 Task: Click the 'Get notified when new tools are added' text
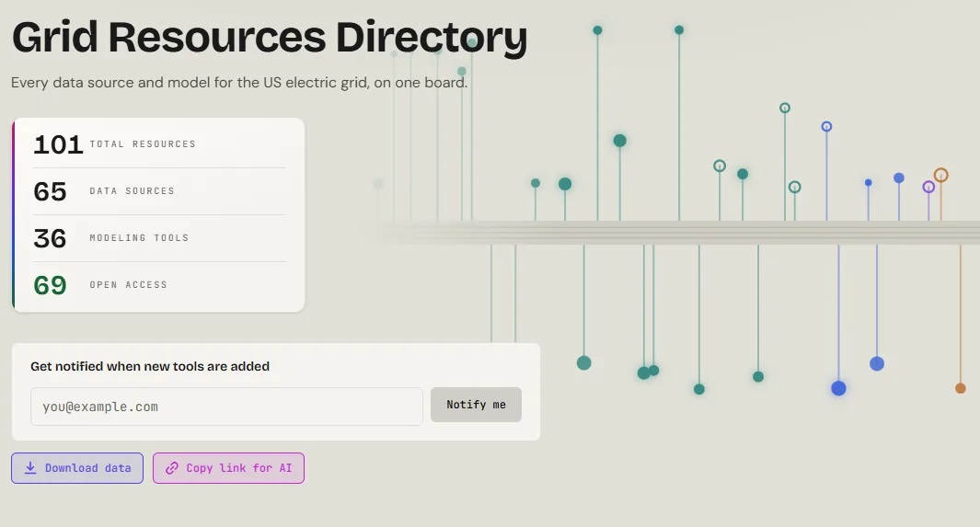pyautogui.click(x=150, y=367)
